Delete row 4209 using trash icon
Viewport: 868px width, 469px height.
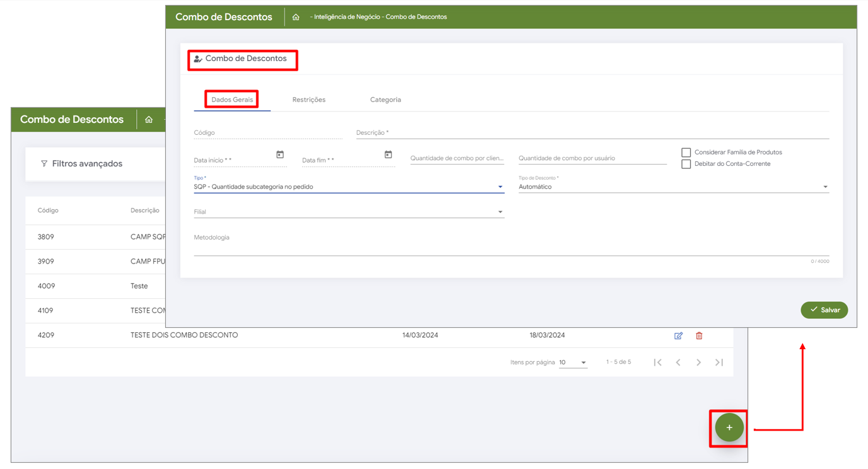coord(699,336)
